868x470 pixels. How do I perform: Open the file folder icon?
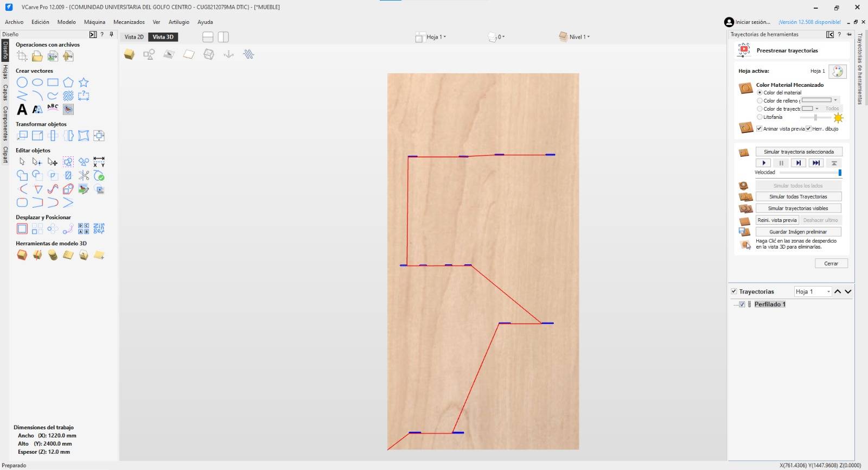pos(37,56)
